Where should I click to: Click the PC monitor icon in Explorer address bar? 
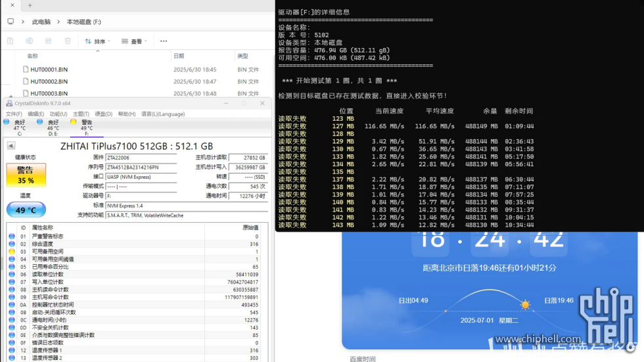click(x=11, y=21)
